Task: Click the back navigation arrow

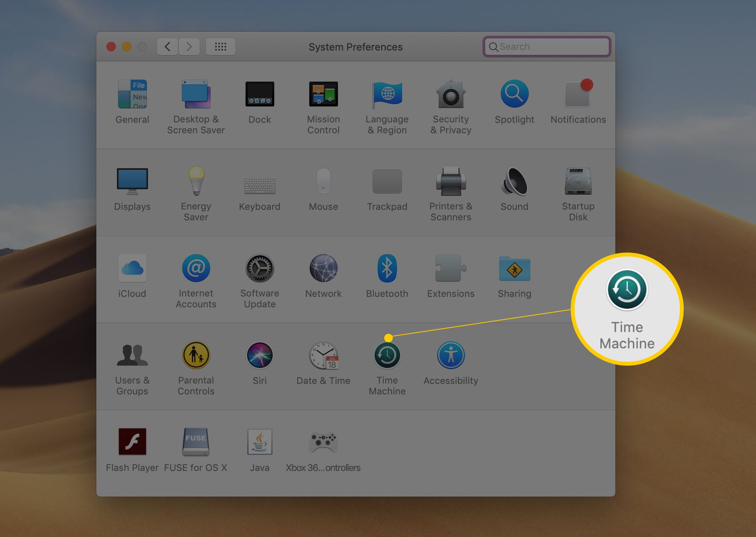Action: click(x=167, y=47)
